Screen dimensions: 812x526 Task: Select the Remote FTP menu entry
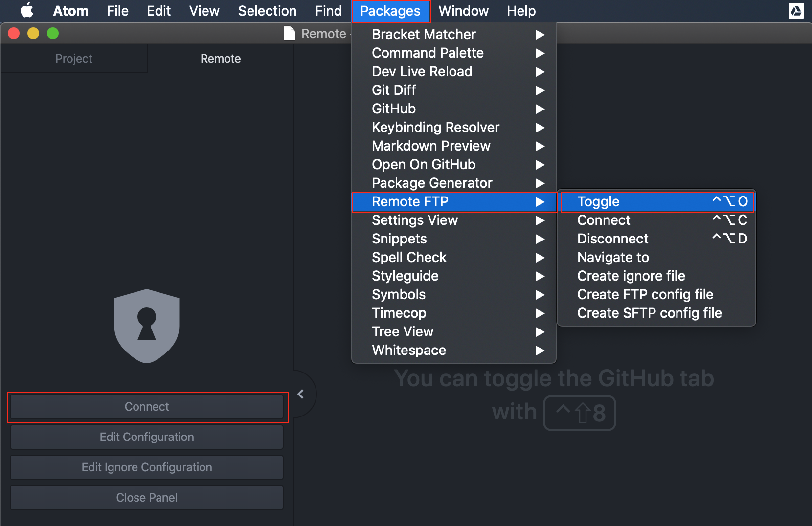tap(454, 201)
